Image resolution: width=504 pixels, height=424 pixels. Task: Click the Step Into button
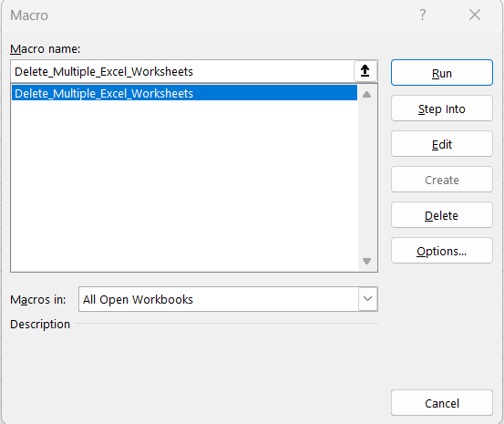[x=442, y=109]
